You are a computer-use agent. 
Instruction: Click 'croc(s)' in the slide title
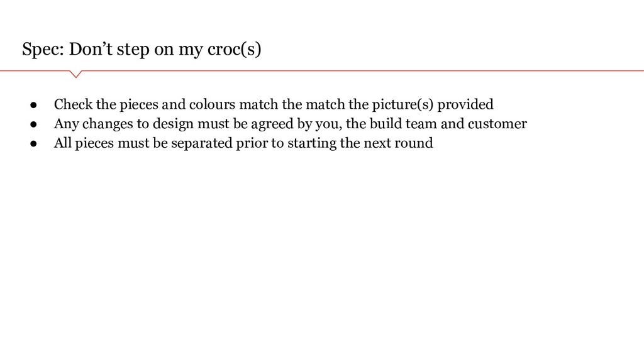click(235, 49)
